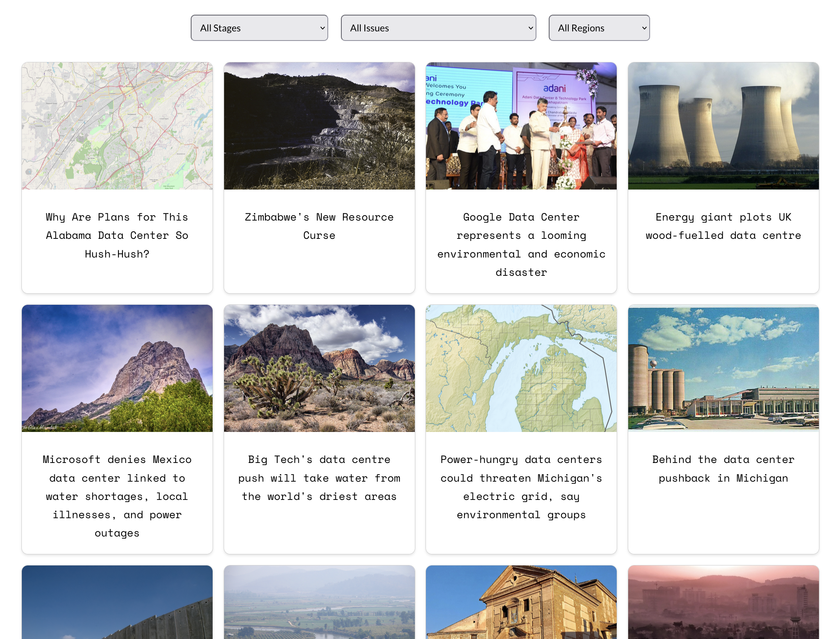Select the cooling towers image

(723, 126)
